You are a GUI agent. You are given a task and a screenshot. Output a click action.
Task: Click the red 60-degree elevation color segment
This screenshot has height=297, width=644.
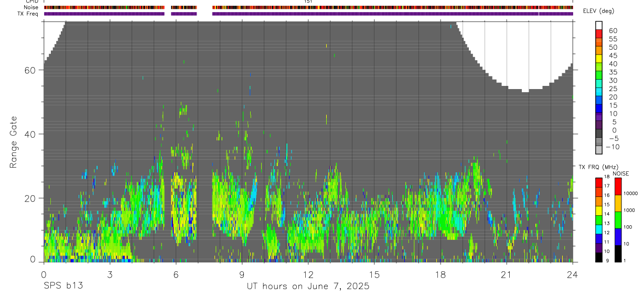click(599, 34)
